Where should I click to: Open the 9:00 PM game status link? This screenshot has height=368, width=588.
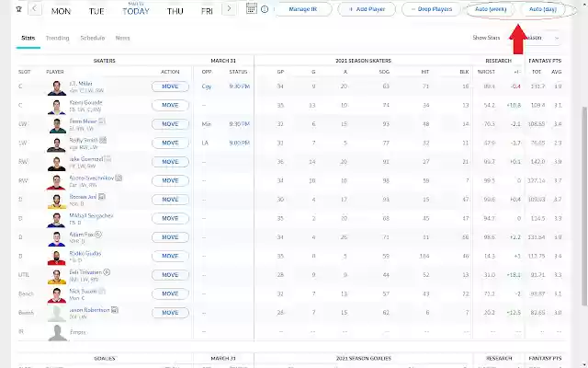[239, 143]
